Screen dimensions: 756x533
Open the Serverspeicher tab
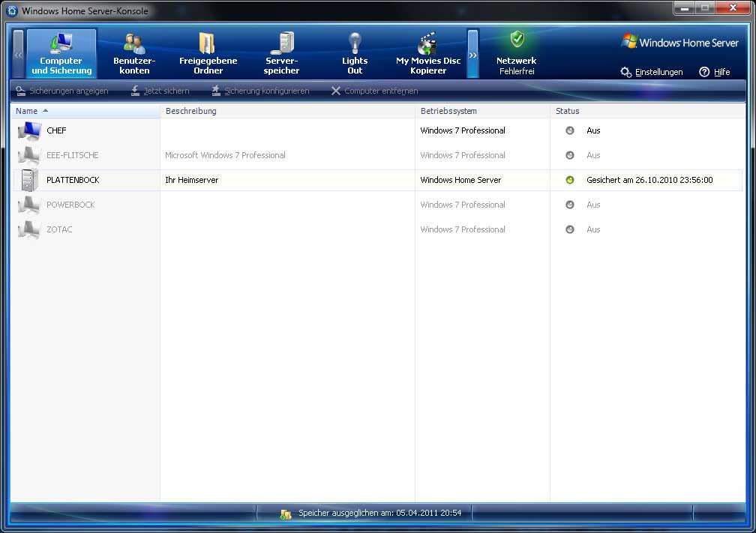[x=281, y=53]
